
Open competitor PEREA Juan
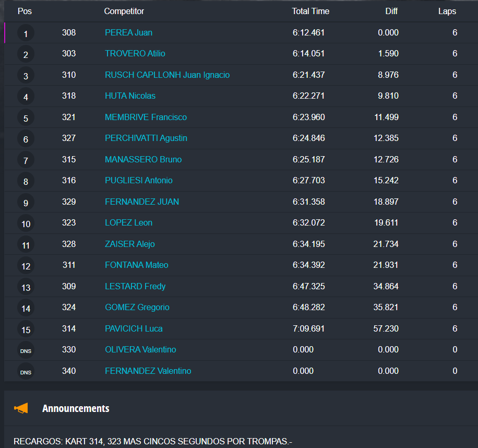pos(128,32)
